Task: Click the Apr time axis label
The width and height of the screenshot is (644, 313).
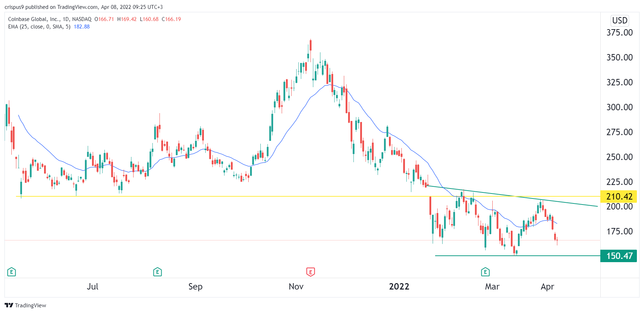Action: pos(547,287)
